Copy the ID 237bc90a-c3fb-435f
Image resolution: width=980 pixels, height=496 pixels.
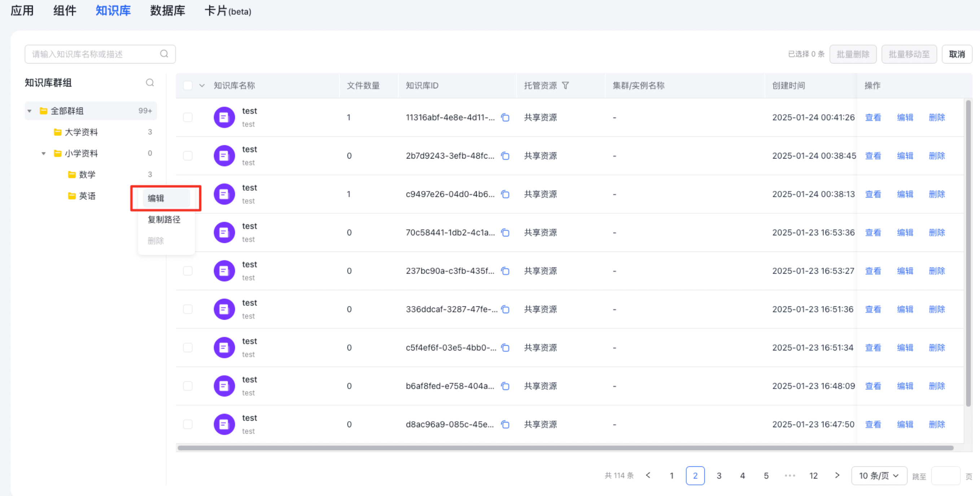point(505,271)
